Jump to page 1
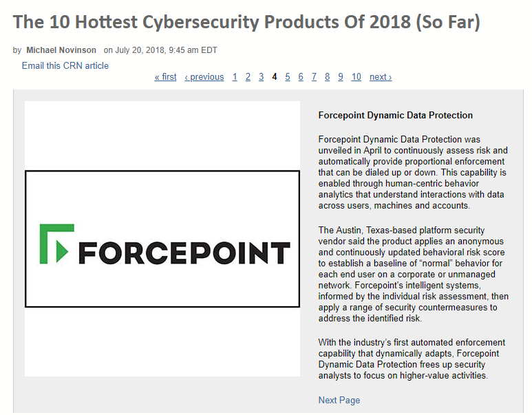The image size is (532, 415). point(235,77)
